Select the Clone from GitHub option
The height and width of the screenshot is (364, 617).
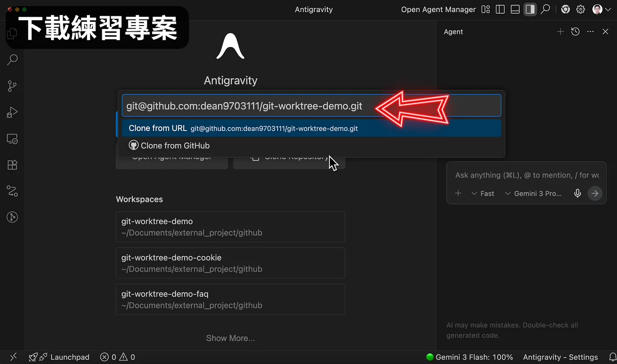tap(311, 145)
